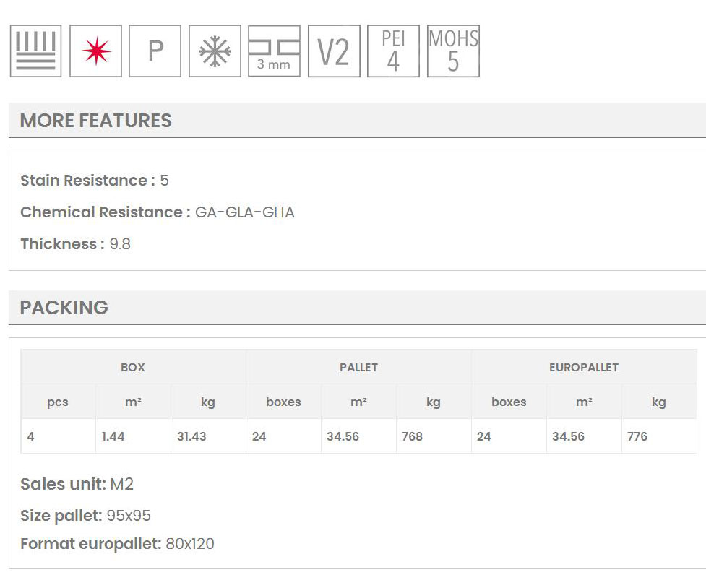
Task: Select the 3 mm joint icon
Action: (x=274, y=51)
